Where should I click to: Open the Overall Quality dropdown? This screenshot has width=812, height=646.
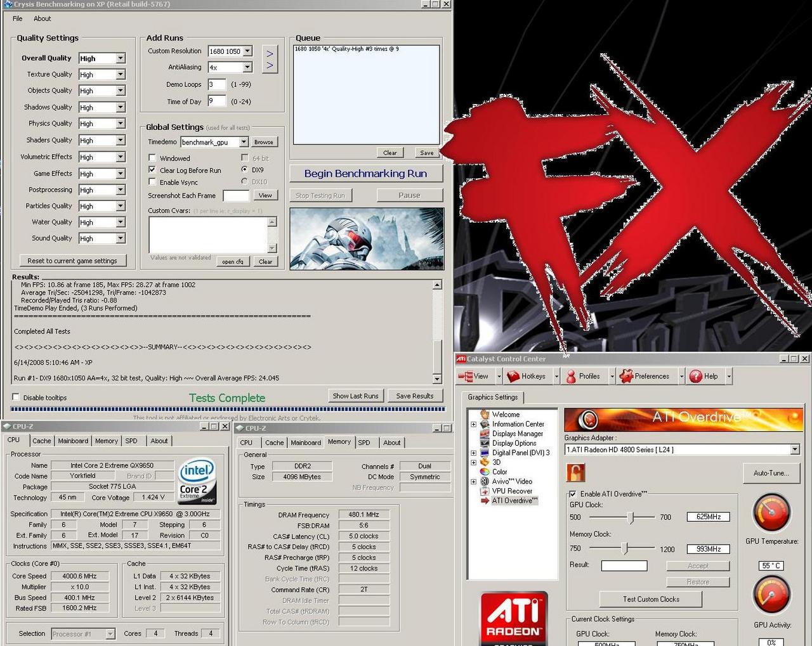click(x=121, y=58)
